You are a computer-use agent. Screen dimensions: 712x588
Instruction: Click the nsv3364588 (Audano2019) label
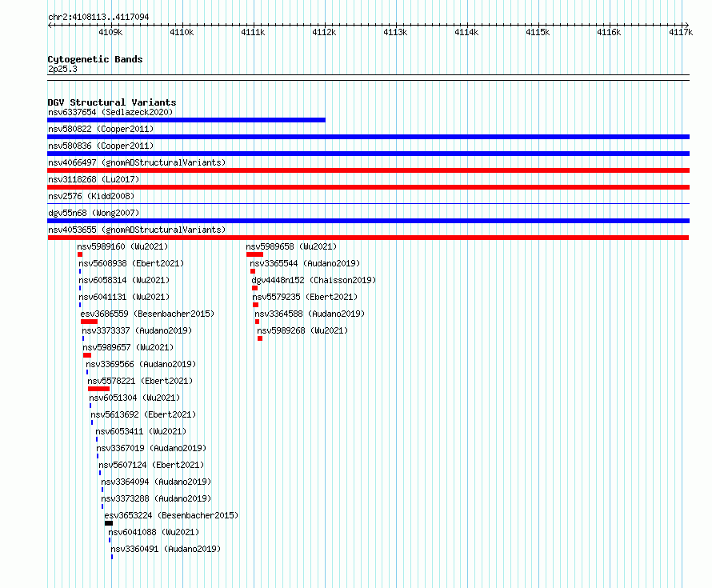pyautogui.click(x=310, y=314)
